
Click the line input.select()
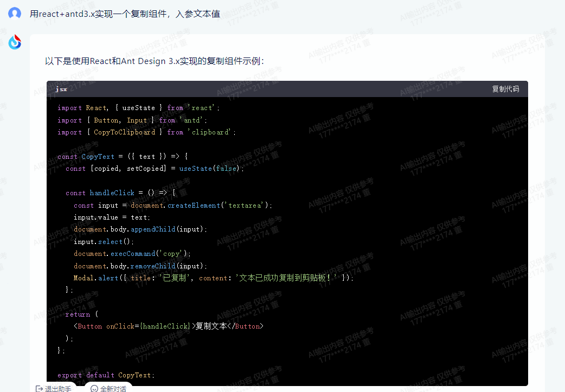point(104,241)
